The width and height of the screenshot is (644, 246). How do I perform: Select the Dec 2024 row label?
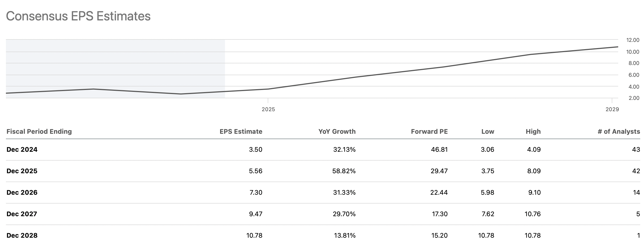[x=22, y=150]
